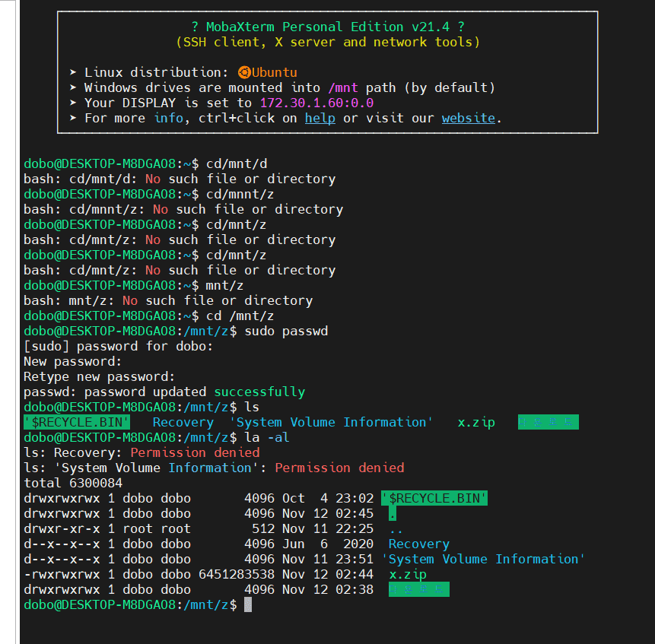Click "x.zip" in the short ls output row
Viewport: 655px width, 644px height.
[476, 423]
